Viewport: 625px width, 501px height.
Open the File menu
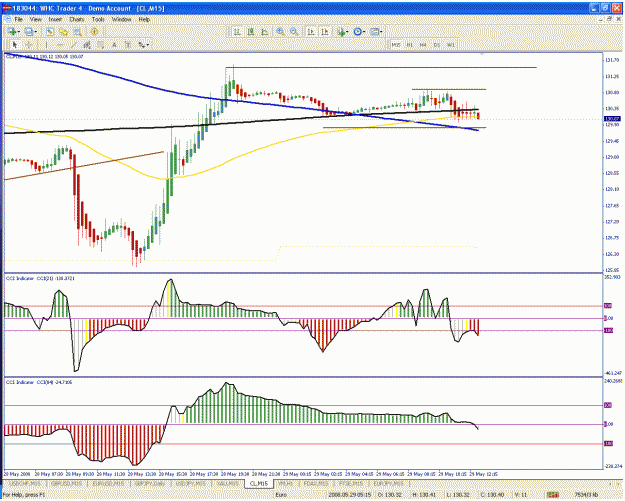(18, 19)
